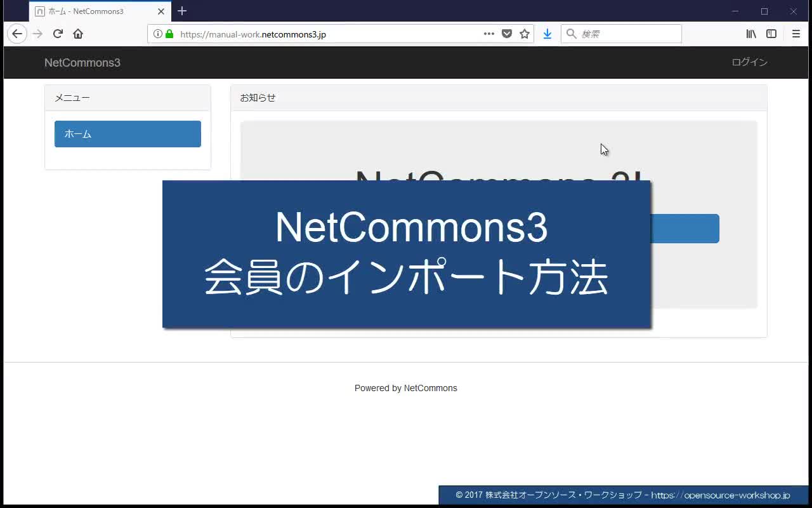Open the Library bookshelf icon
812x508 pixels.
tap(751, 34)
